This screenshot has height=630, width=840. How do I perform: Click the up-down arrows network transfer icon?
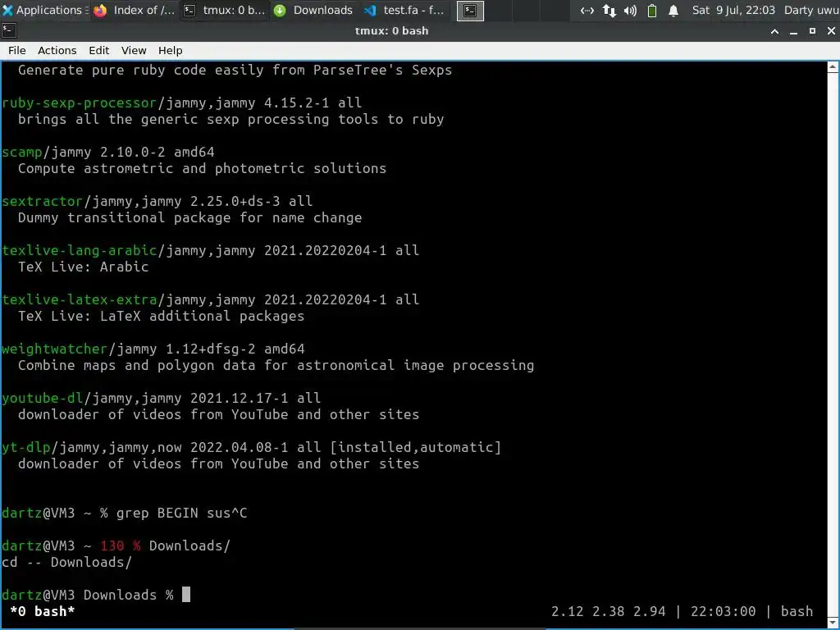pyautogui.click(x=609, y=10)
